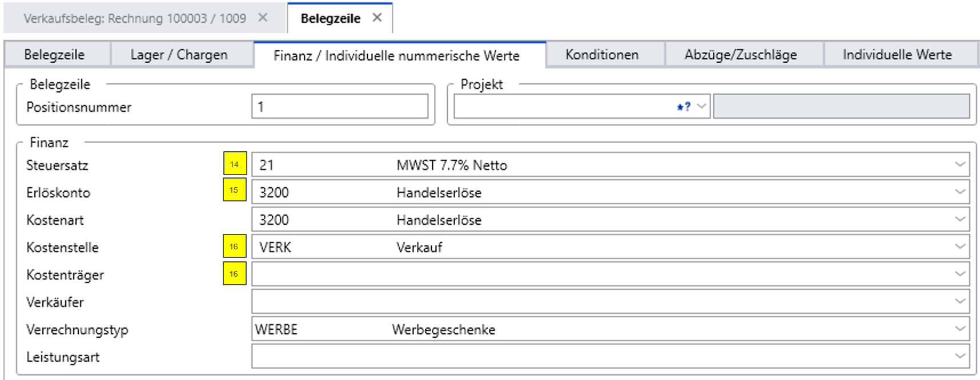Expand the Erlöskonto dropdown list
The width and height of the screenshot is (980, 380).
tap(959, 192)
